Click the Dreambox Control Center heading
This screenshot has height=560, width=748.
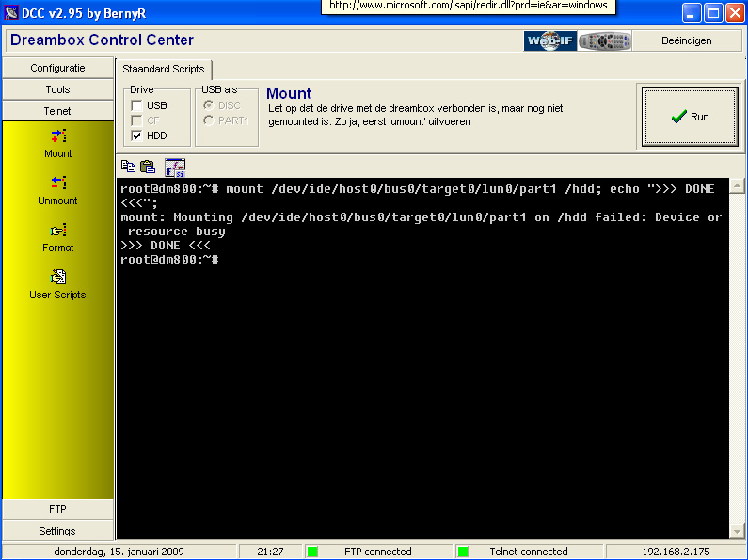102,40
